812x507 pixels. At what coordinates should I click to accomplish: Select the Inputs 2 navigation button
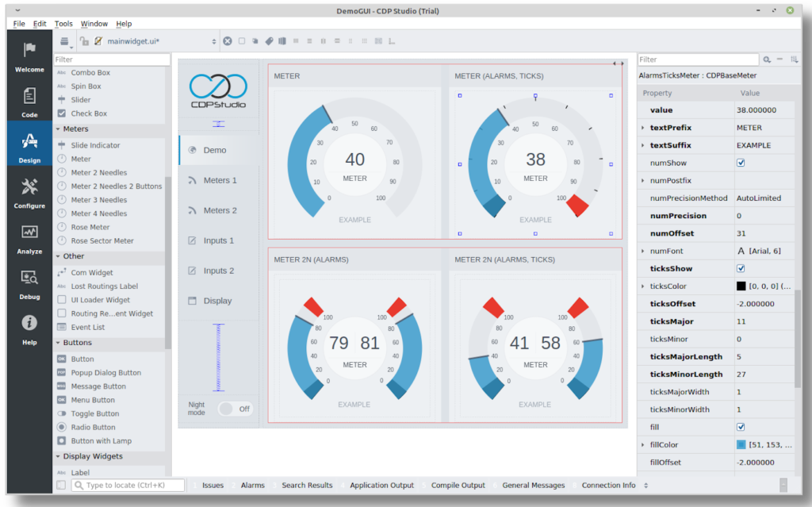point(219,271)
